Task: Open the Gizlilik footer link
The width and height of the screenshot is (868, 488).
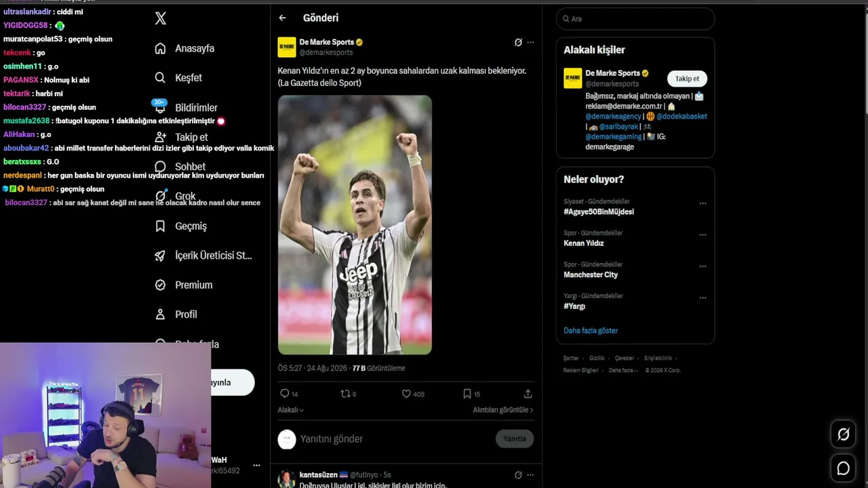Action: point(597,359)
